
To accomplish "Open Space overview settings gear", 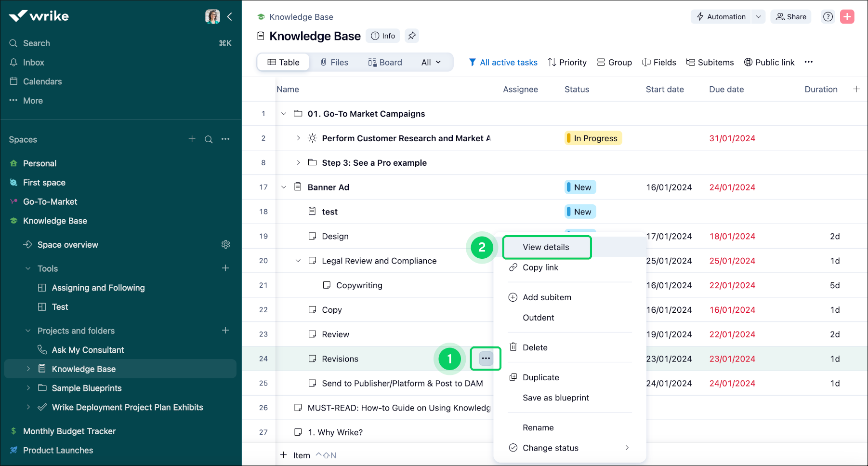I will tap(226, 244).
